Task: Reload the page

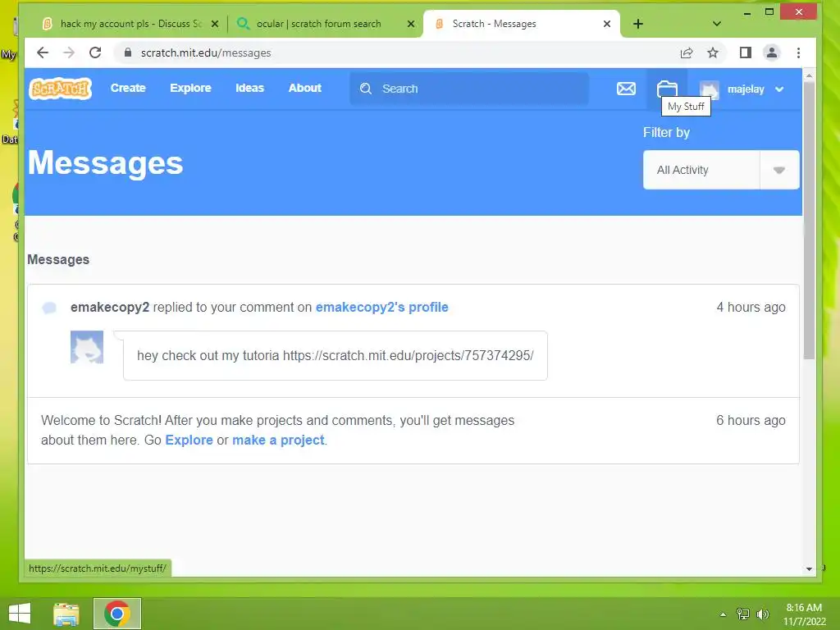Action: click(95, 52)
